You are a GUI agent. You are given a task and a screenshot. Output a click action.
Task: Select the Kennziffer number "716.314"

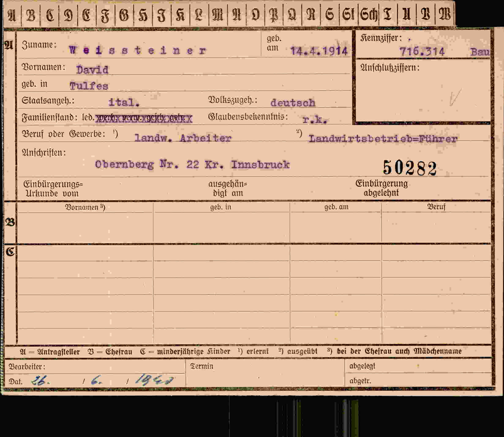422,52
